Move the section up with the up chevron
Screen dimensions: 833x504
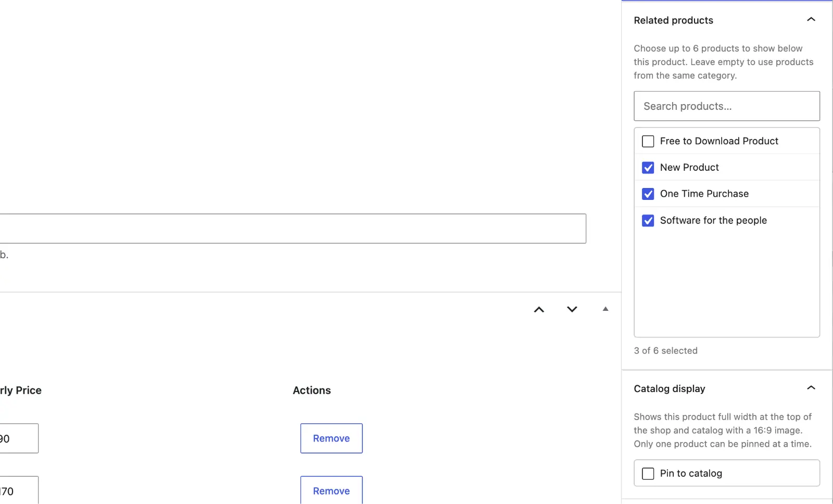[x=539, y=309]
